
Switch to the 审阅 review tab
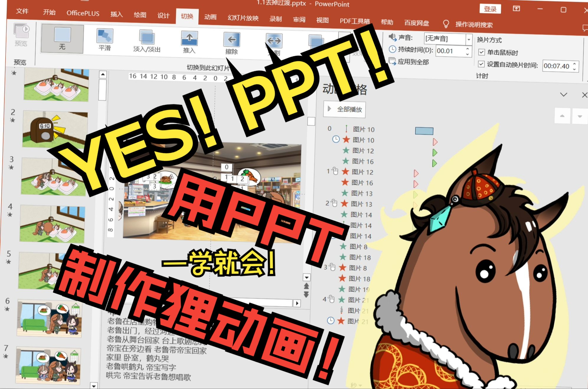click(x=299, y=19)
